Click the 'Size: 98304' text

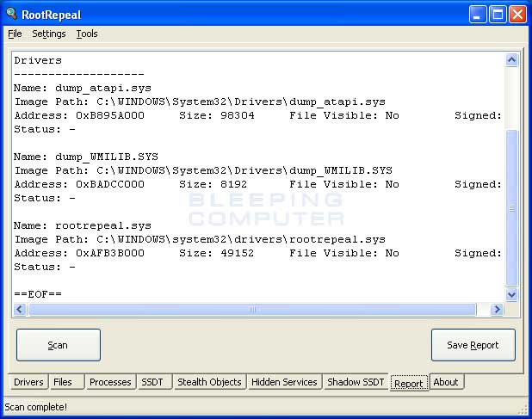[217, 115]
